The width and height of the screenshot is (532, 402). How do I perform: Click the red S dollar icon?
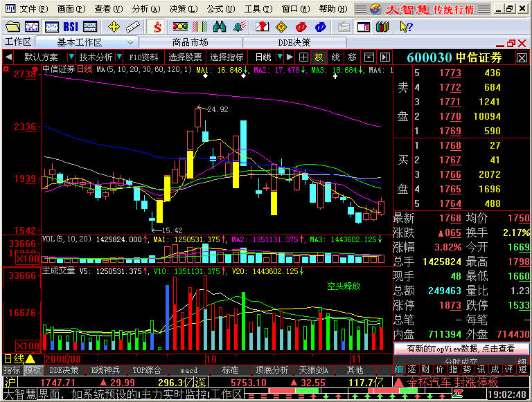pyautogui.click(x=157, y=27)
